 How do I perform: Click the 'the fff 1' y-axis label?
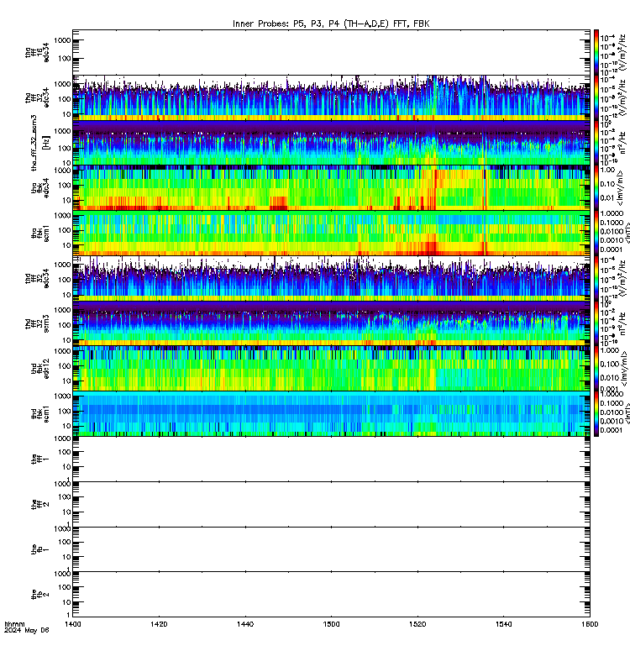coord(40,459)
